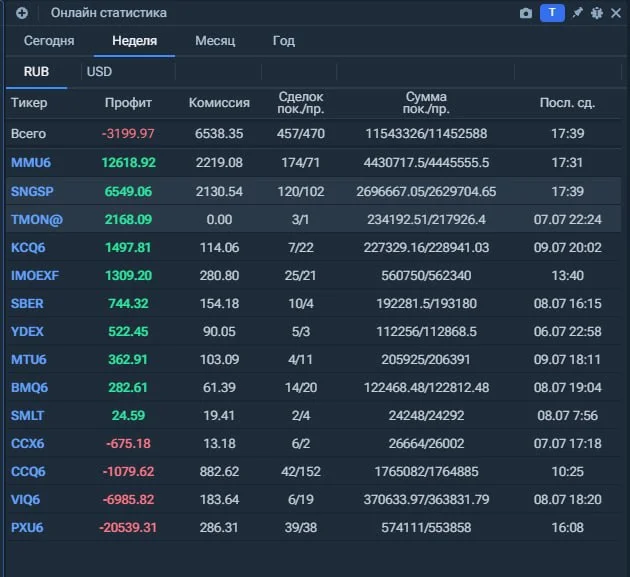The height and width of the screenshot is (577, 630).
Task: Toggle the blue T button
Action: click(x=552, y=13)
